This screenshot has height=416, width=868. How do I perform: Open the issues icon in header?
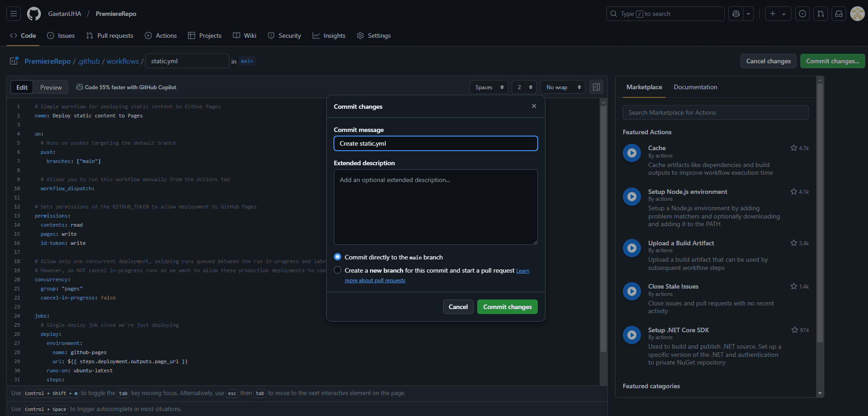tap(802, 14)
